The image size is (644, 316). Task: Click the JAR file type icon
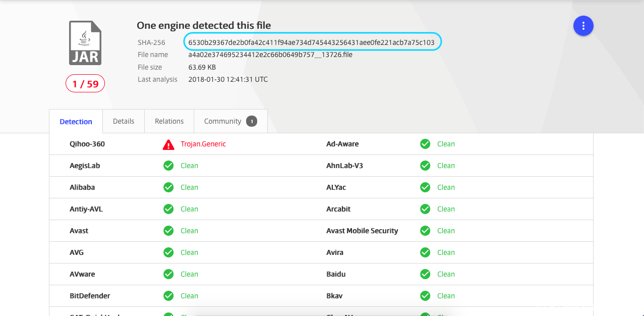pos(85,43)
